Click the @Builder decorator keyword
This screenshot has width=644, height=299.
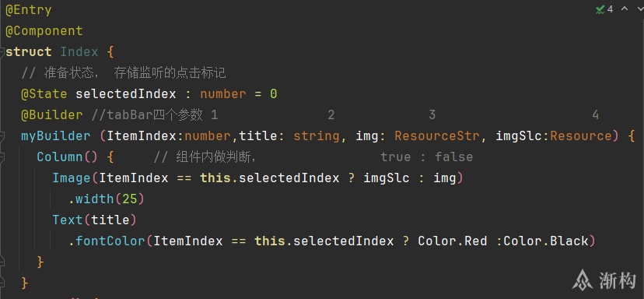(52, 114)
